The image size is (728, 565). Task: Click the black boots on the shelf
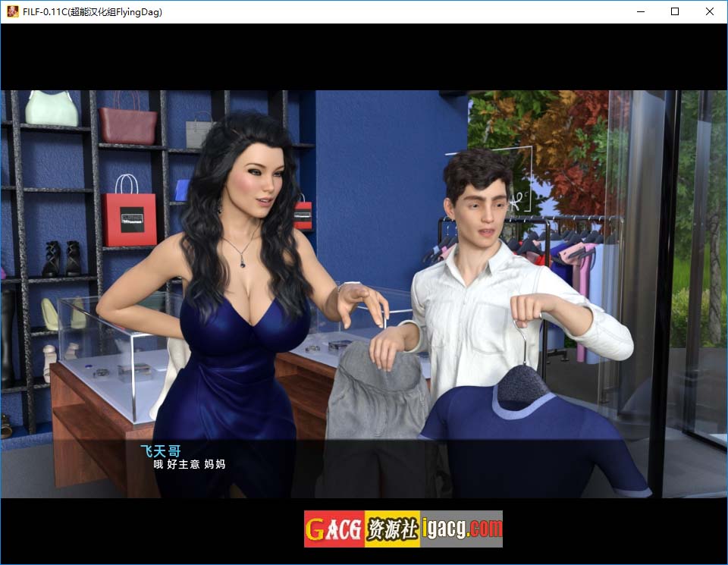coord(61,259)
